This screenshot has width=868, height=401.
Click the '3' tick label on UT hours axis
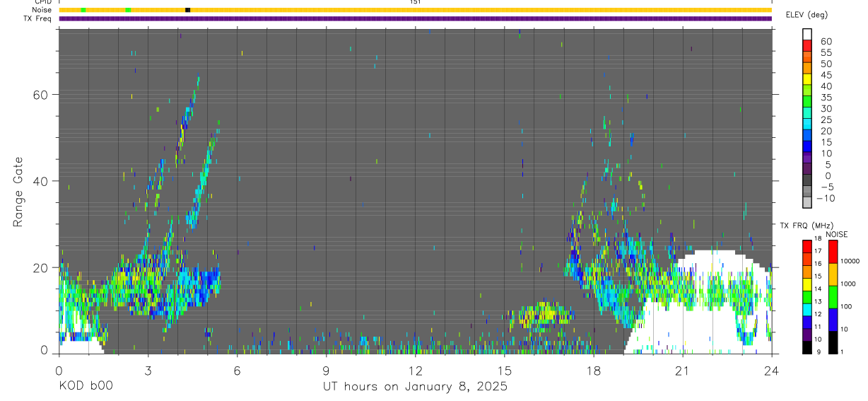coord(148,370)
